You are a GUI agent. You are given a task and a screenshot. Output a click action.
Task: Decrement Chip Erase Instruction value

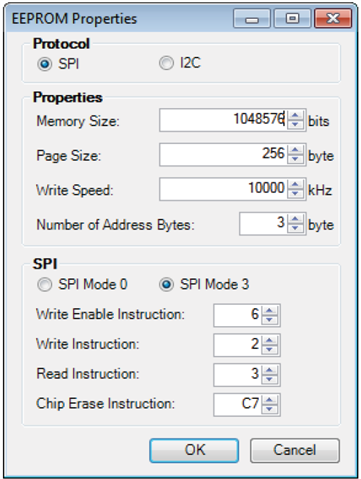pos(269,410)
